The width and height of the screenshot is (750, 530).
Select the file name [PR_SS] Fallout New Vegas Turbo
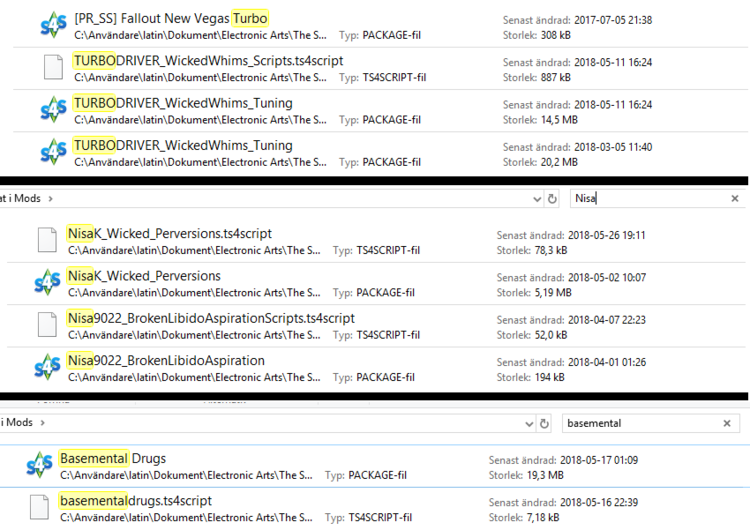tap(171, 18)
